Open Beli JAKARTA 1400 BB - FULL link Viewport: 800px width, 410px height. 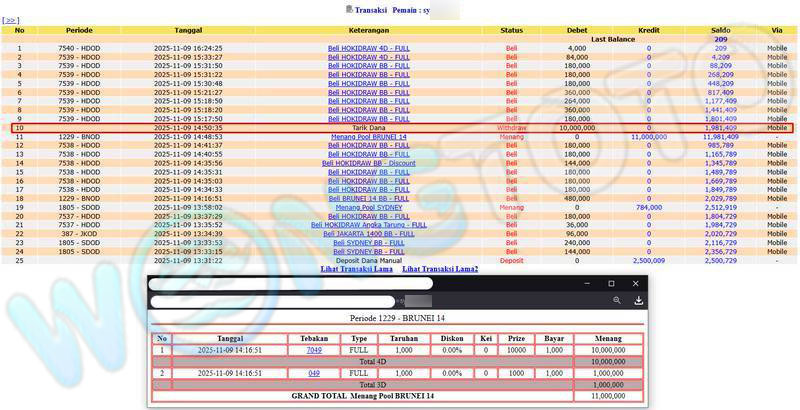[369, 233]
